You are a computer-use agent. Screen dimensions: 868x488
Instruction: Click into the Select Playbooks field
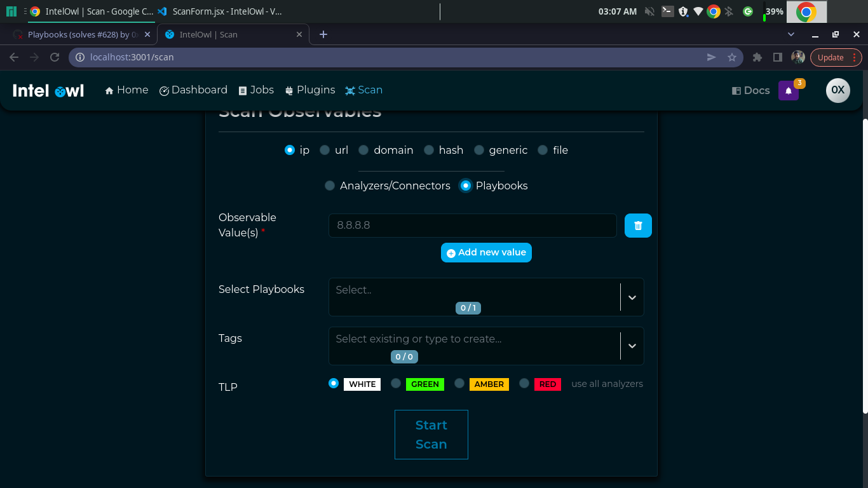pyautogui.click(x=486, y=297)
